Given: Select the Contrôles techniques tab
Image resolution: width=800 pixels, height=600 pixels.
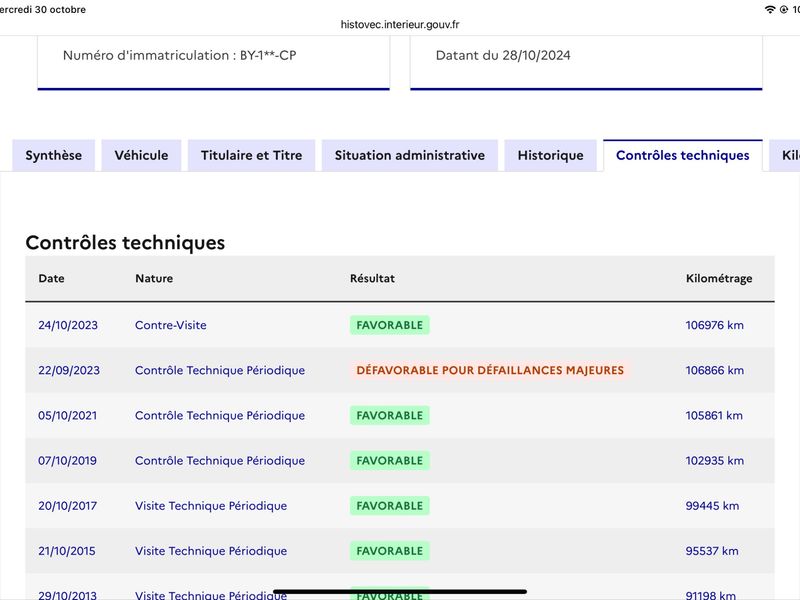Looking at the screenshot, I should pos(683,156).
